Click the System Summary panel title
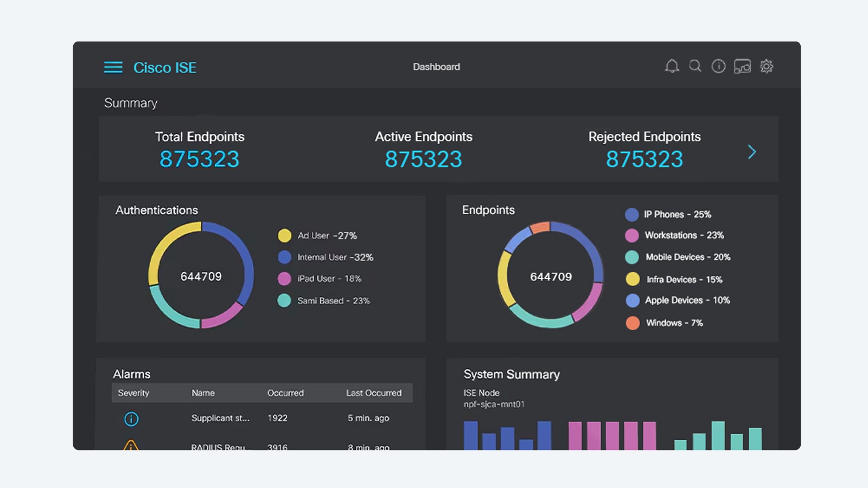 (512, 375)
